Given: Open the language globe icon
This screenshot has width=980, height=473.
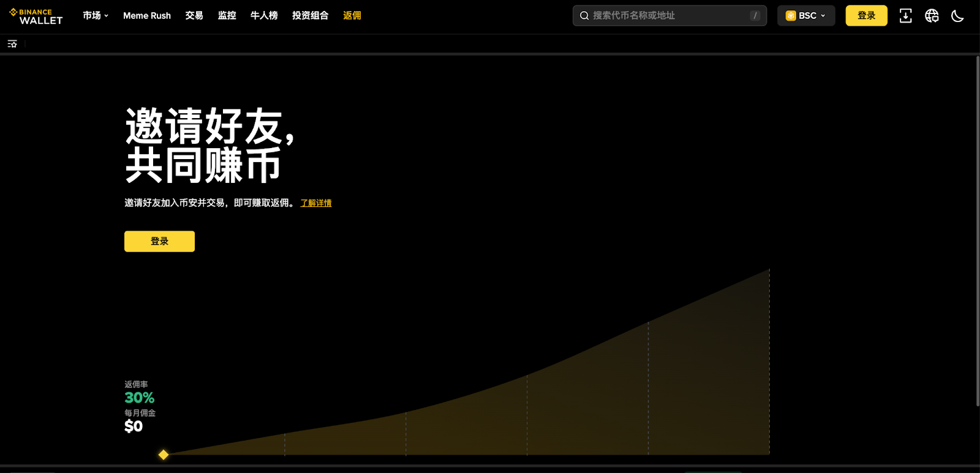Looking at the screenshot, I should [932, 16].
